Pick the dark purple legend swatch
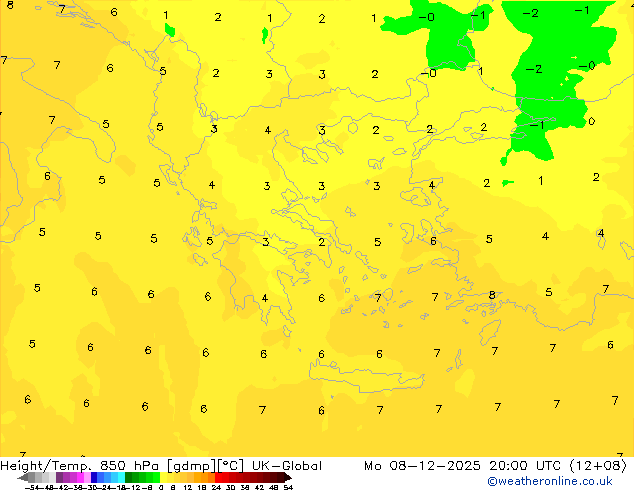 coord(59,477)
